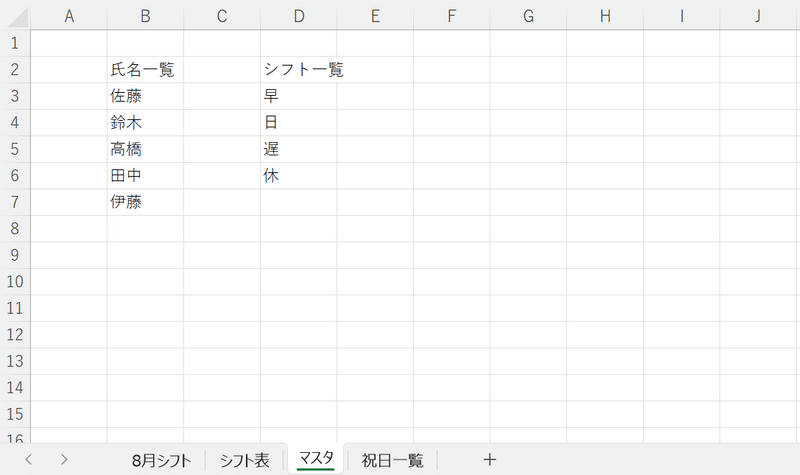Select row 8 header
Viewport: 800px width, 475px height.
pyautogui.click(x=15, y=229)
